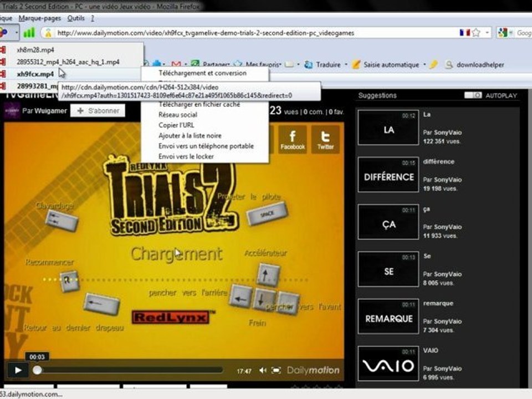Screen dimensions: 532x399
Task: Choose Ajouter à la liste noire
Action: coord(190,136)
